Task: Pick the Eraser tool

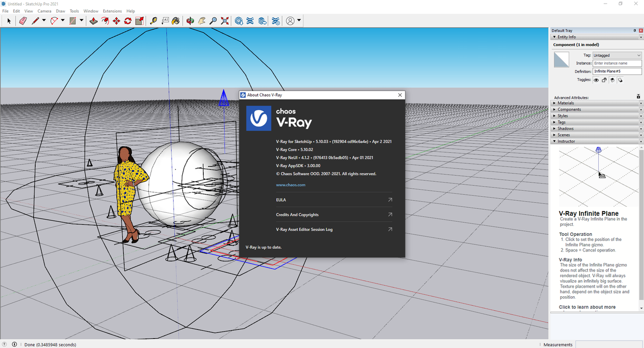Action: click(23, 21)
